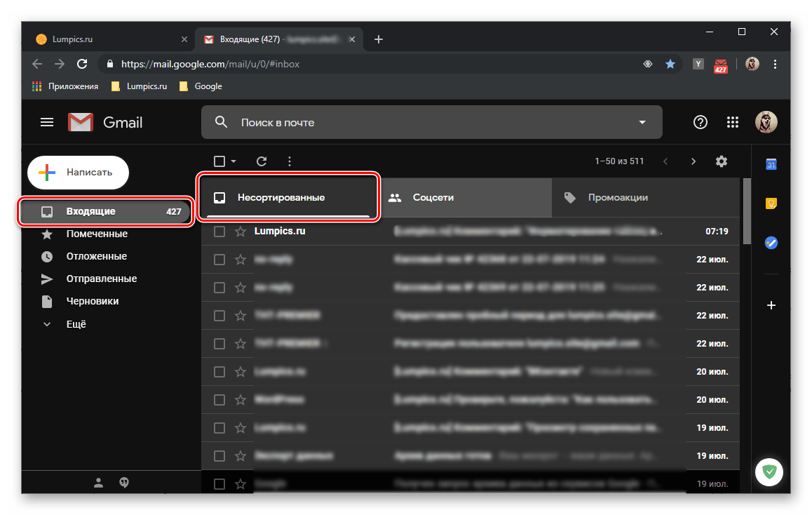Select all conversations with the top checkbox
Image resolution: width=812 pixels, height=515 pixels.
[219, 161]
